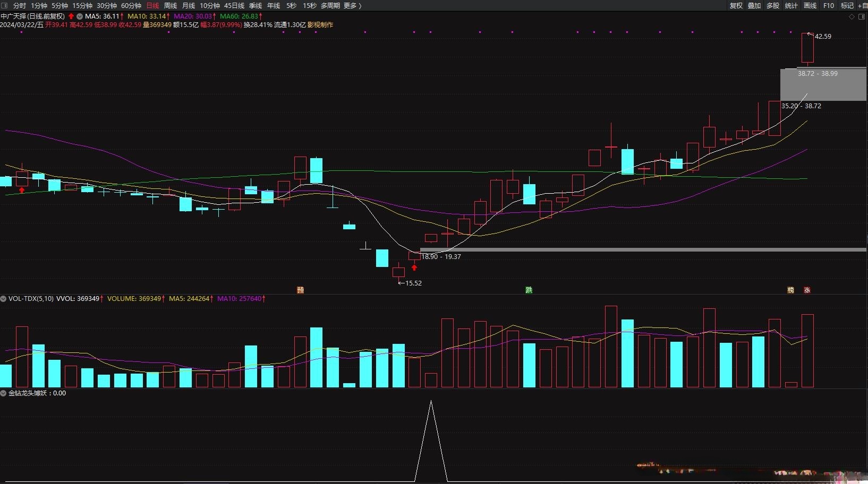Click the 画线 drawing tools button
Screen dimensions: 868x484
pyautogui.click(x=810, y=5)
